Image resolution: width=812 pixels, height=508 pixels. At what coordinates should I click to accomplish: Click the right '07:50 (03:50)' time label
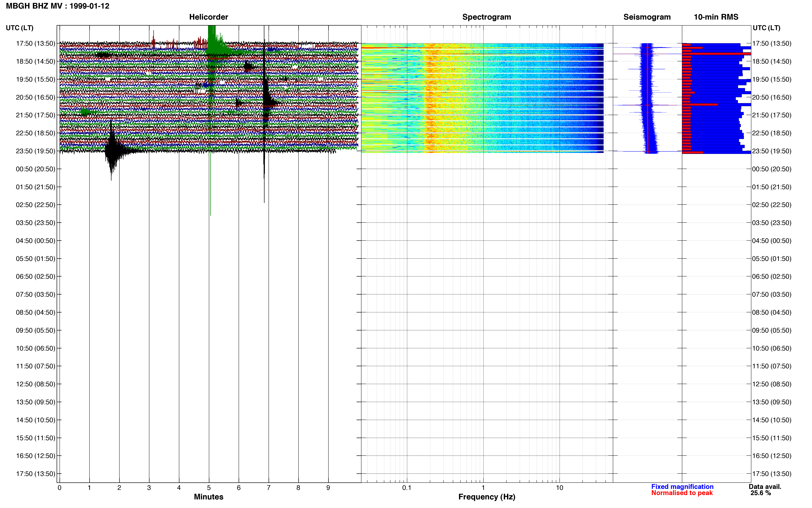point(772,295)
